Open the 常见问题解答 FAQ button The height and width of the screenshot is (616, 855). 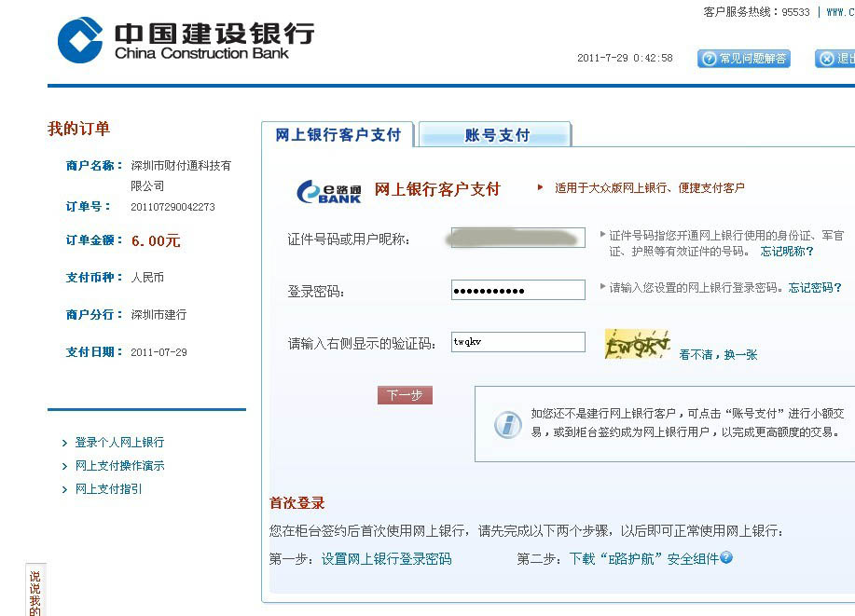click(744, 59)
